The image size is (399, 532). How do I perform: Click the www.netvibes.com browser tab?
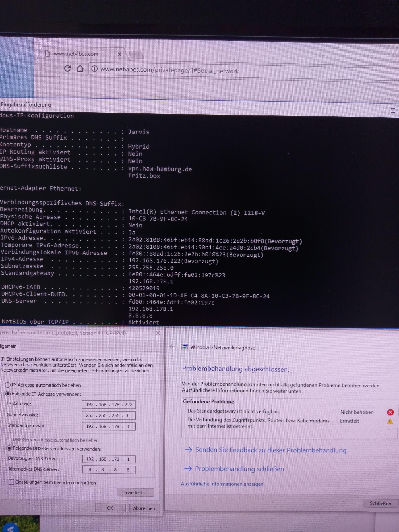pyautogui.click(x=76, y=54)
